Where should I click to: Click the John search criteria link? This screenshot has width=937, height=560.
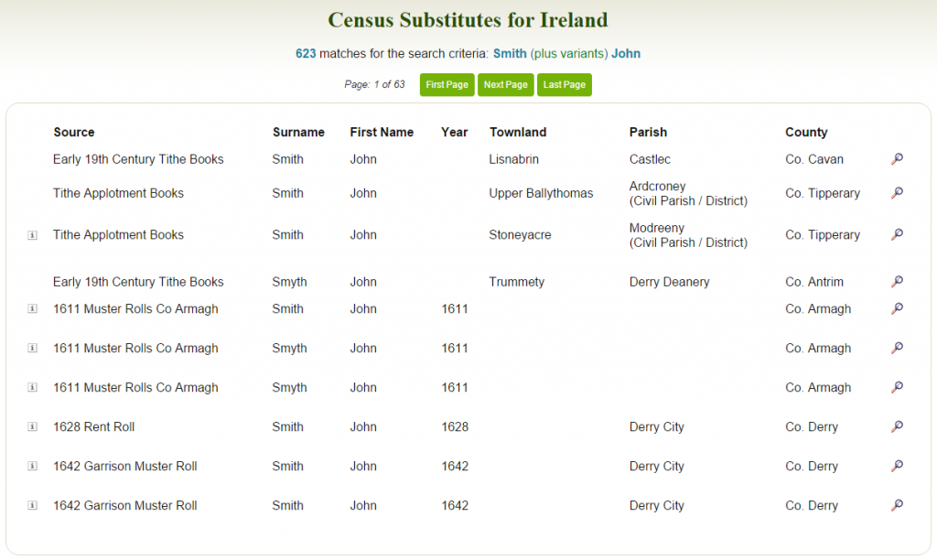click(x=626, y=54)
